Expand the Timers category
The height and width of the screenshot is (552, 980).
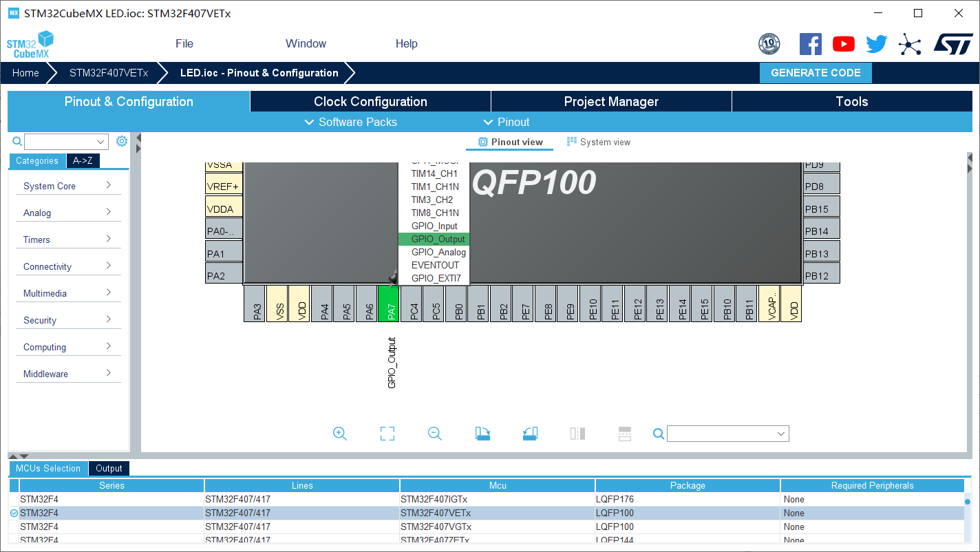(x=67, y=240)
